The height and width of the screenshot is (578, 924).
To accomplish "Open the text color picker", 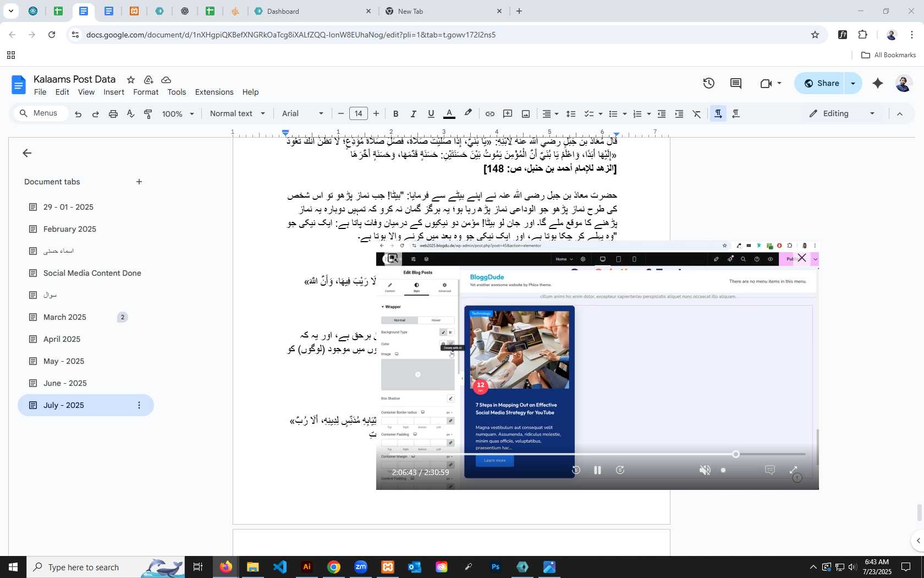I will coord(449,114).
